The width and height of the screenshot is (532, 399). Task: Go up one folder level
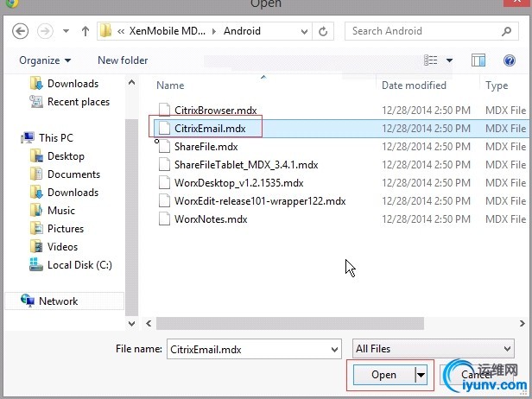(85, 31)
